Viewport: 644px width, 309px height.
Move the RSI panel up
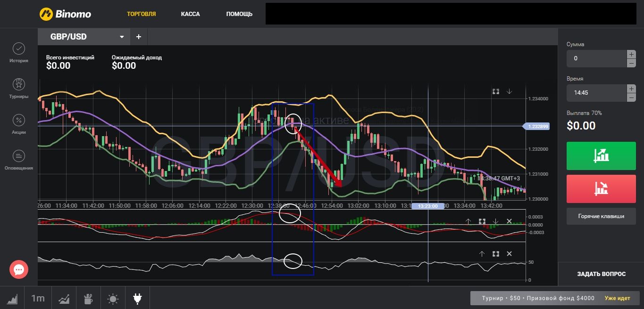482,254
